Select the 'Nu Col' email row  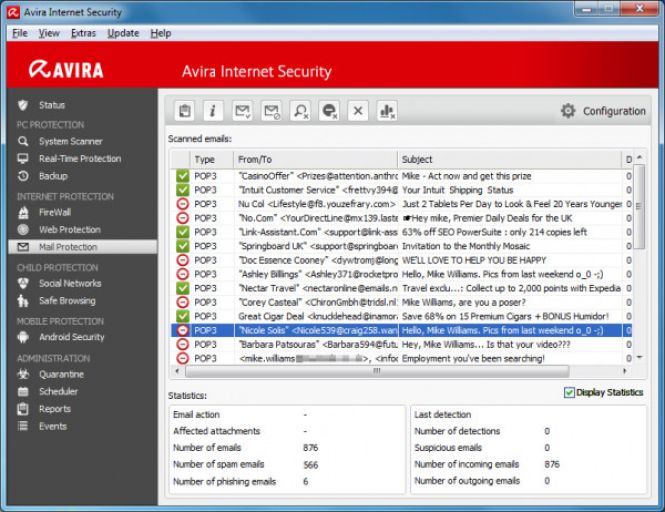401,204
